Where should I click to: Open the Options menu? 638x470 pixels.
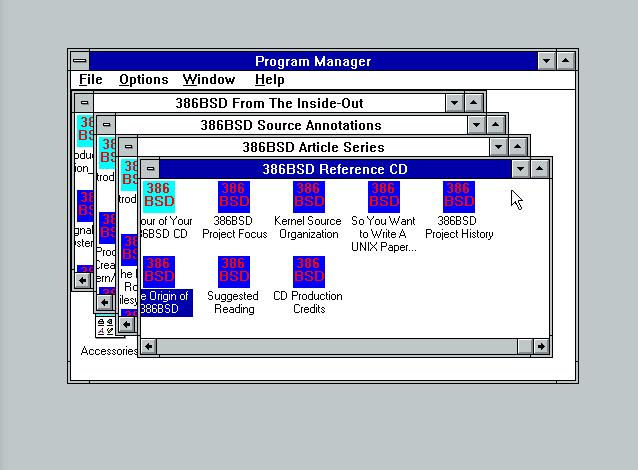pos(143,80)
